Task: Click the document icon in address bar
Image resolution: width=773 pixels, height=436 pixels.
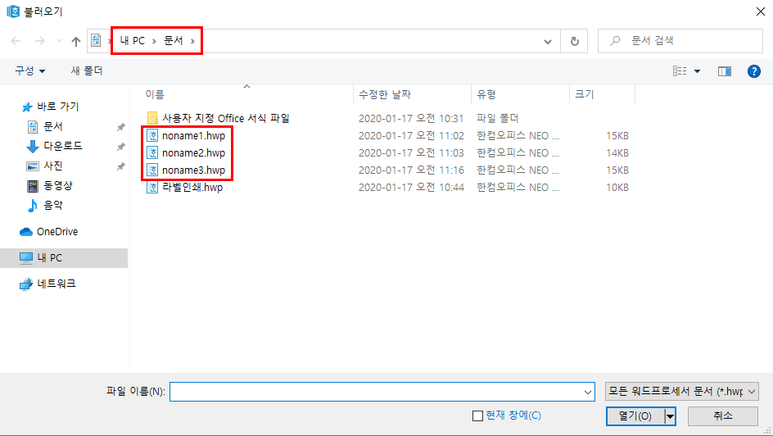Action: [x=97, y=40]
